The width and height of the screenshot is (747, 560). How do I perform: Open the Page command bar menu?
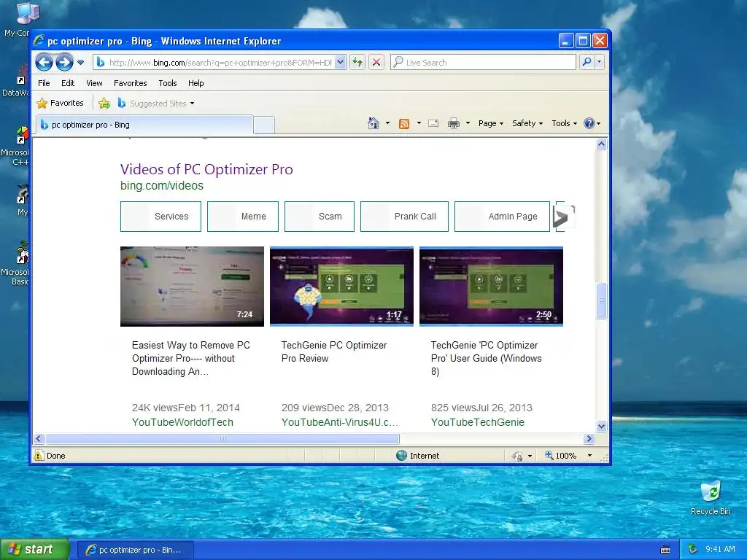tap(491, 123)
